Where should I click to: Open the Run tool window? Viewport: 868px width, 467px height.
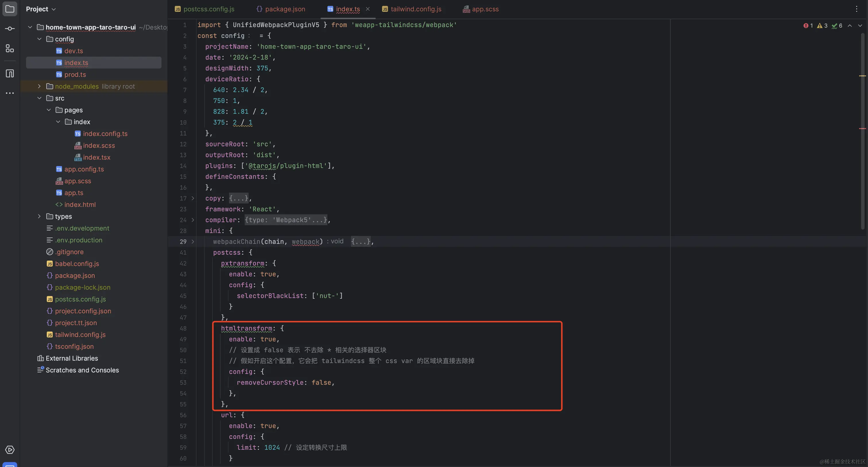(x=9, y=449)
